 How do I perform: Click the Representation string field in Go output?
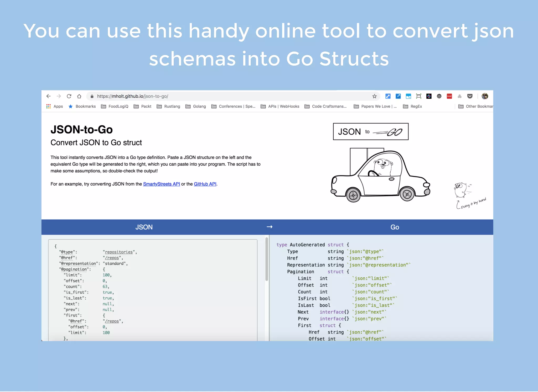click(x=349, y=265)
